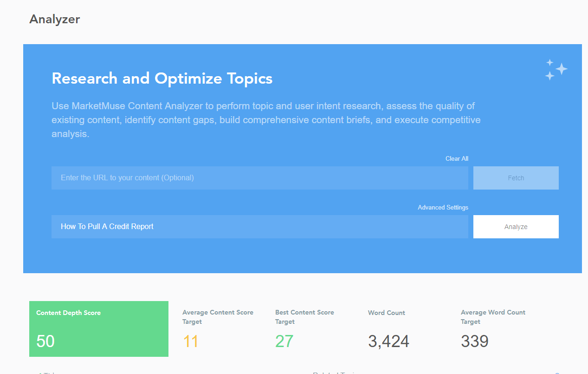Click the average content score value 11
588x374 pixels.
pyautogui.click(x=190, y=341)
